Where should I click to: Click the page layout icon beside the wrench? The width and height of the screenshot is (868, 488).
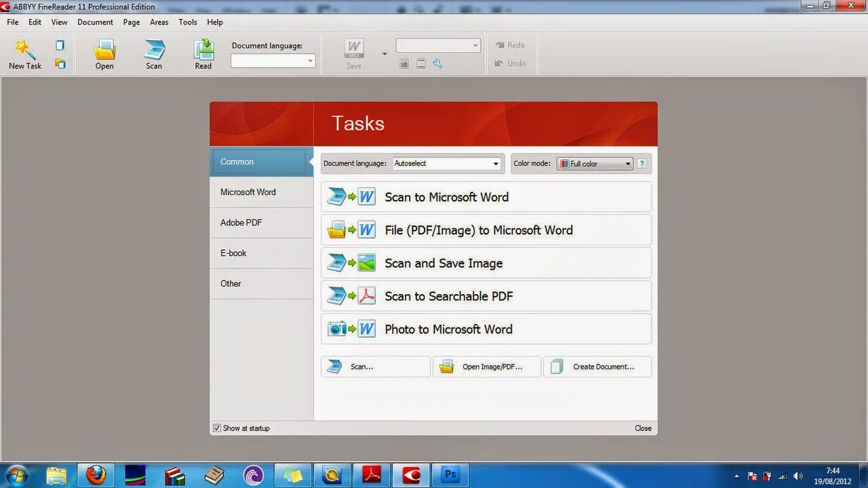click(421, 64)
